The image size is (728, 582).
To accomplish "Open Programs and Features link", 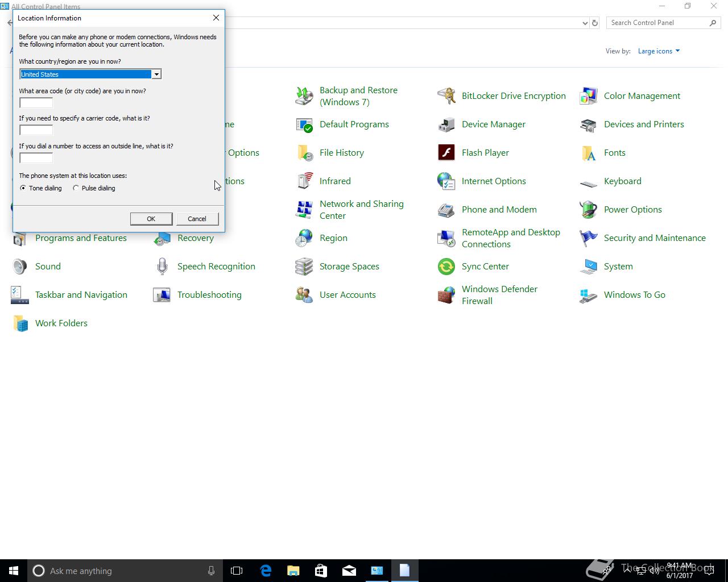I will click(x=81, y=238).
